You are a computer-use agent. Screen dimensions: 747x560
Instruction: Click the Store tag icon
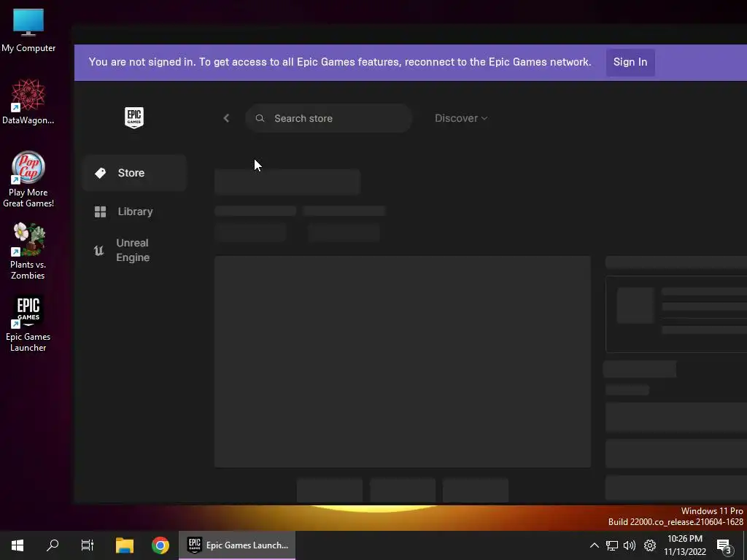100,173
